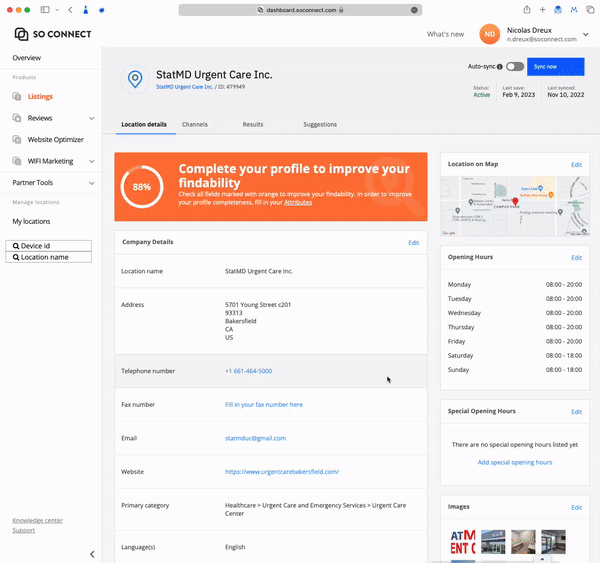Click the Safari address bar
This screenshot has height=563, width=600.
pos(300,10)
